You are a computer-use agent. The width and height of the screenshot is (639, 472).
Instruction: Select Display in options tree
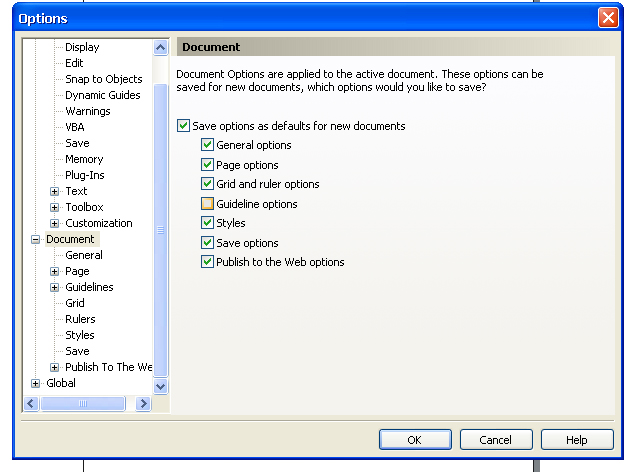[82, 47]
